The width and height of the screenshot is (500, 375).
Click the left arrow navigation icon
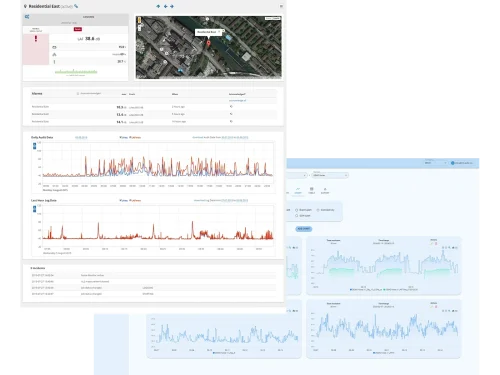(x=165, y=6)
